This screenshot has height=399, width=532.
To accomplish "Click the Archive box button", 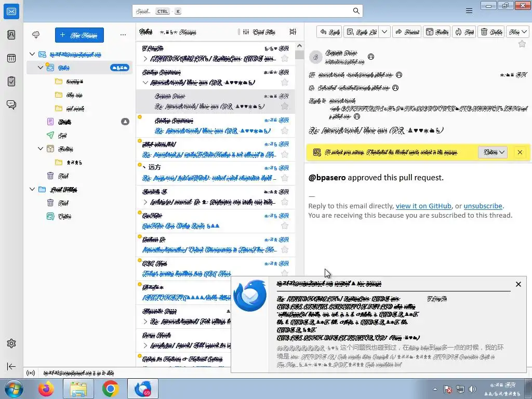I will tap(436, 32).
